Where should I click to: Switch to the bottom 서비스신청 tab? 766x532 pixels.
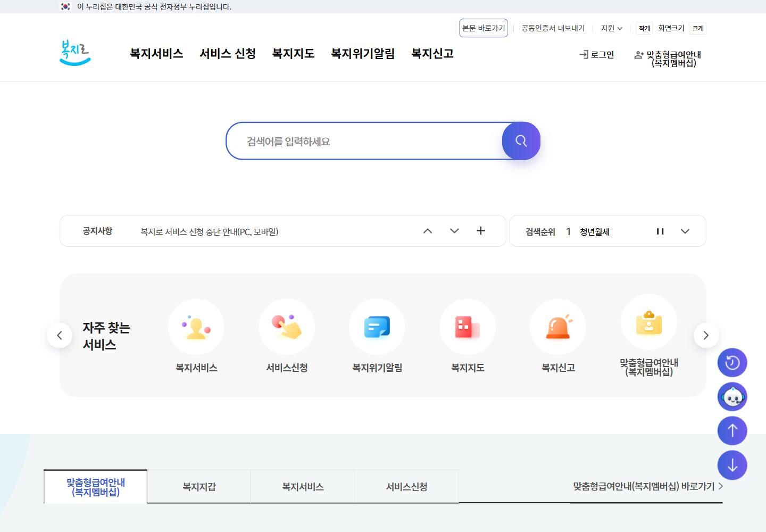click(x=406, y=487)
